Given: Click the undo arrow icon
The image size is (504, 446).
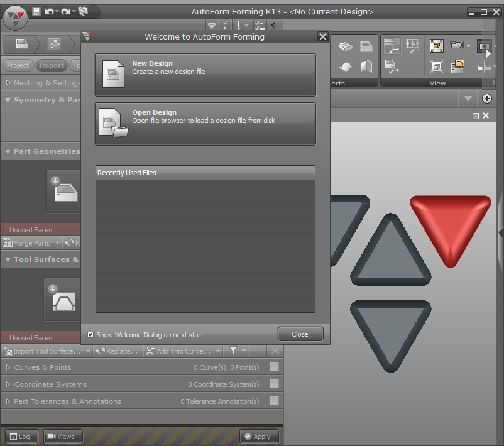Looking at the screenshot, I should coord(49,11).
